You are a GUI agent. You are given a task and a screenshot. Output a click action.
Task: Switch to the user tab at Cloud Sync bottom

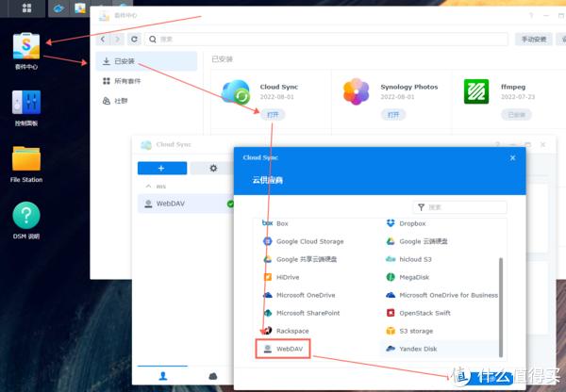coord(163,376)
